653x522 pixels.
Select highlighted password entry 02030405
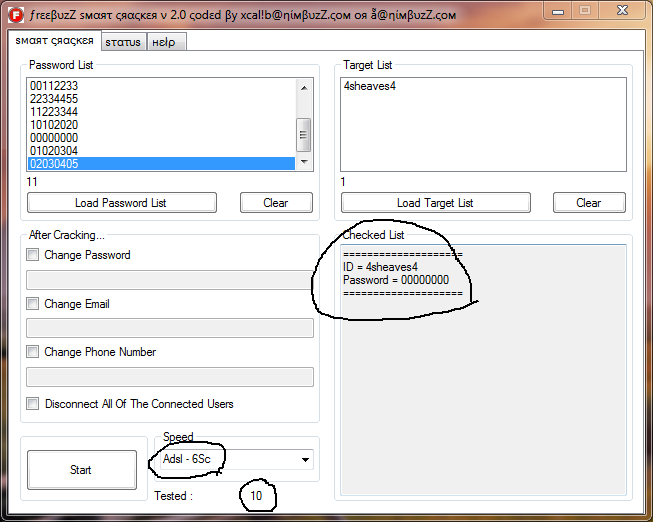(x=162, y=163)
